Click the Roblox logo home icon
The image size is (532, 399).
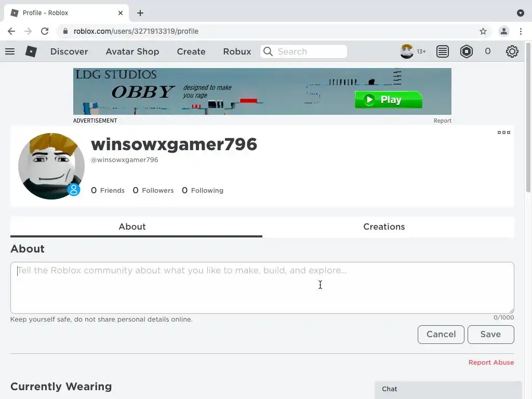click(x=31, y=51)
